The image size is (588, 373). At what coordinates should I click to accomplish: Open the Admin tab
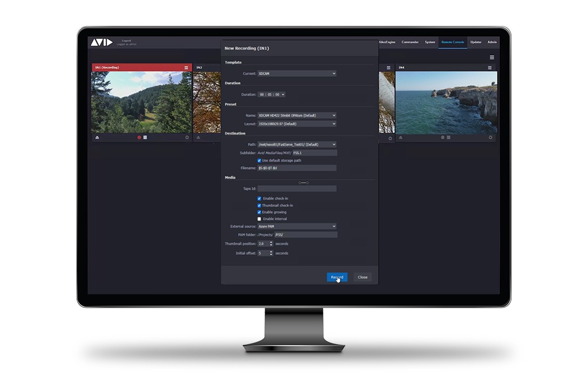[x=492, y=42]
